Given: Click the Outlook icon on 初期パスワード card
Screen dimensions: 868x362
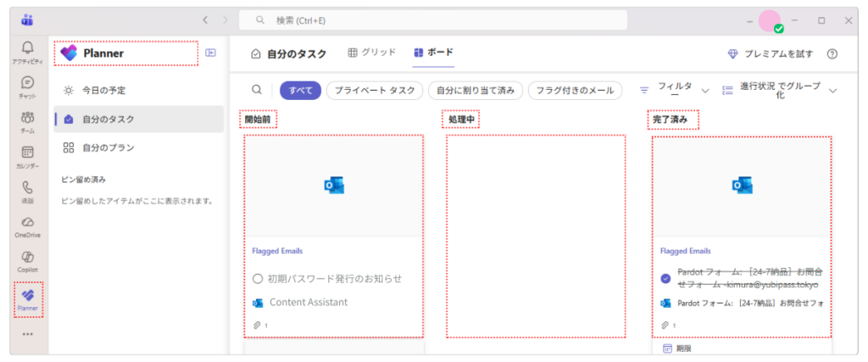Looking at the screenshot, I should (x=334, y=186).
